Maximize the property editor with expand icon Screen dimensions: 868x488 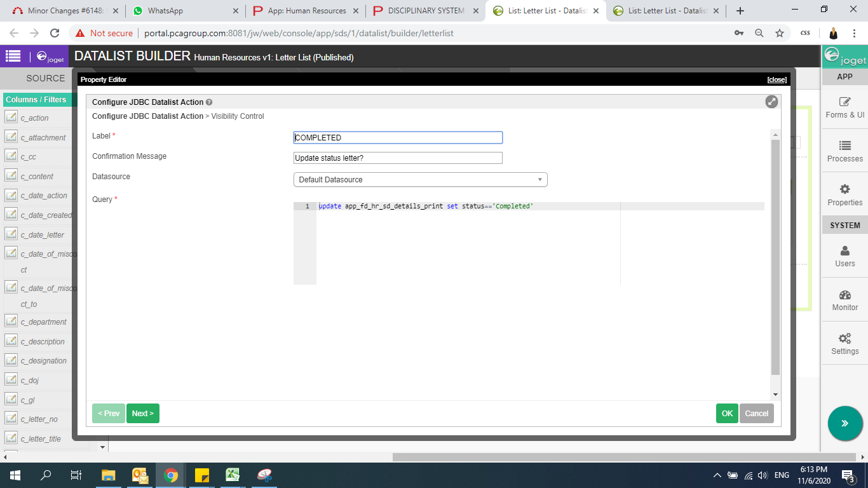[771, 102]
